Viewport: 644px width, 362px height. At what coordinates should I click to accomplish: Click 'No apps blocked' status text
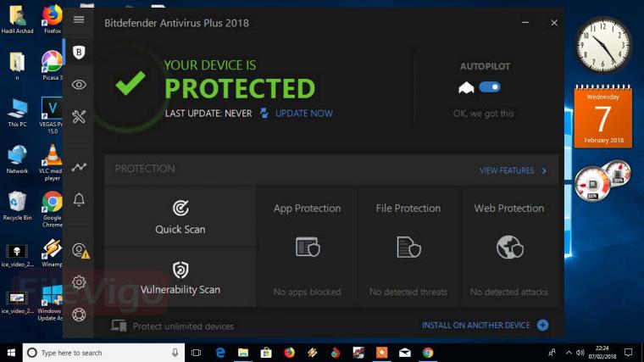pos(307,292)
